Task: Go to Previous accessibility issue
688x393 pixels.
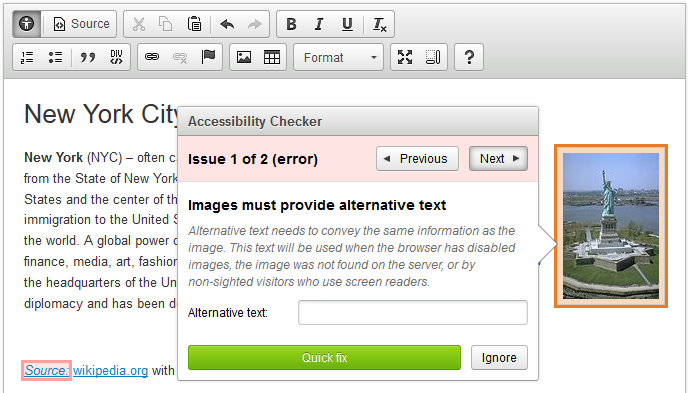Action: tap(417, 158)
